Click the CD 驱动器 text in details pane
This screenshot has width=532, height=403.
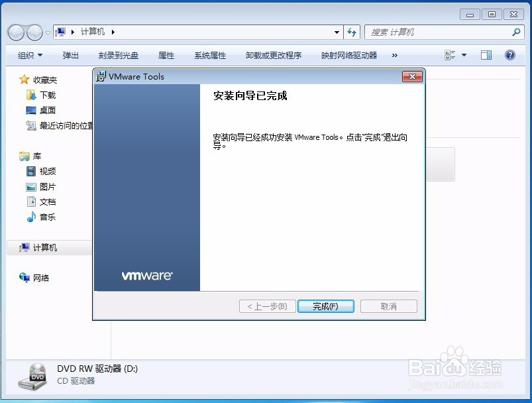[76, 381]
